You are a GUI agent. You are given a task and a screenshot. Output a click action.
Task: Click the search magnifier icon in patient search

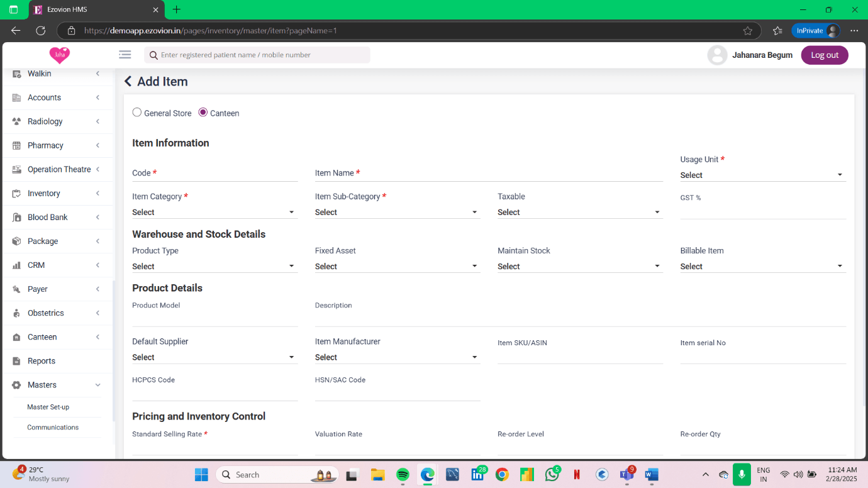[x=153, y=55]
